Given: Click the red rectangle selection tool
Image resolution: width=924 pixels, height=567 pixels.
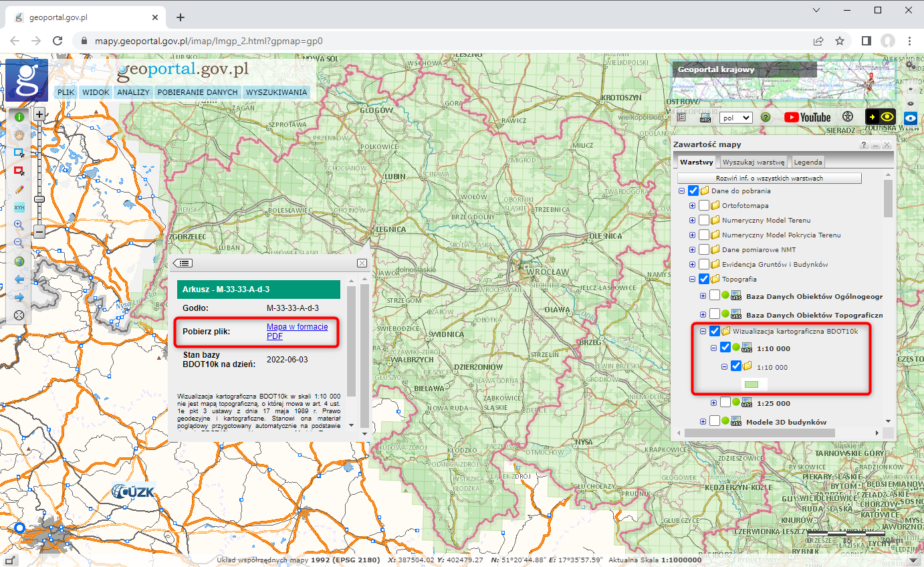Looking at the screenshot, I should click(19, 171).
